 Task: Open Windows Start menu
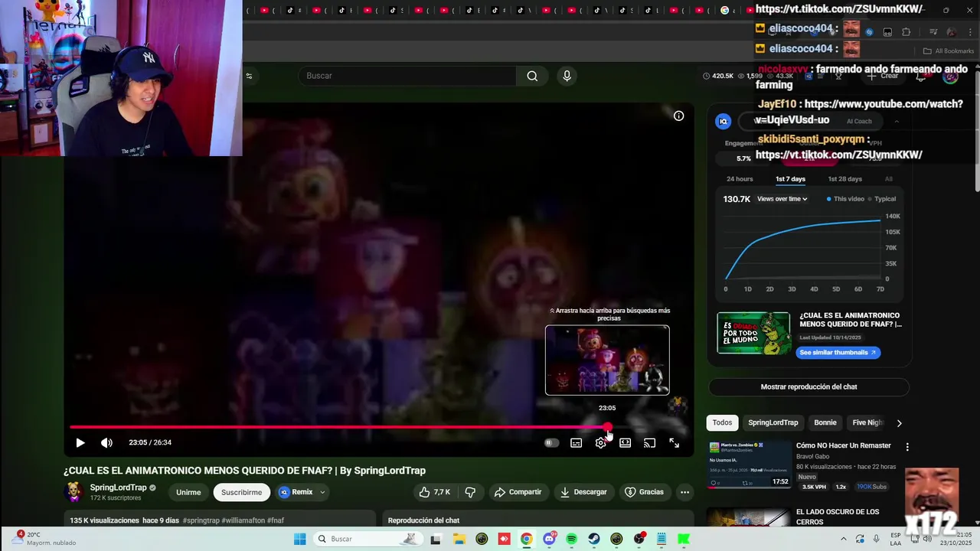[299, 539]
